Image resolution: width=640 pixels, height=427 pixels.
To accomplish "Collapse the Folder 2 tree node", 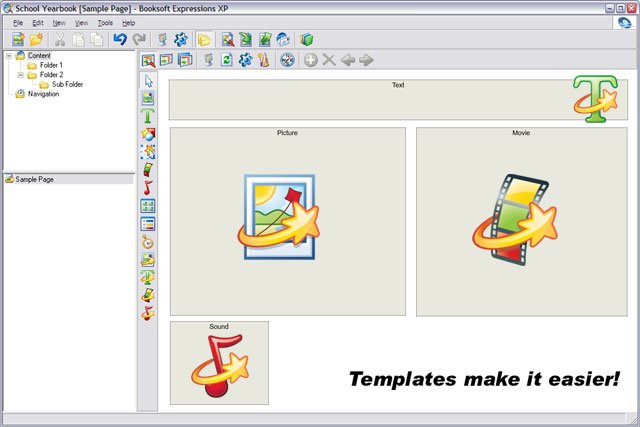I will click(x=20, y=75).
